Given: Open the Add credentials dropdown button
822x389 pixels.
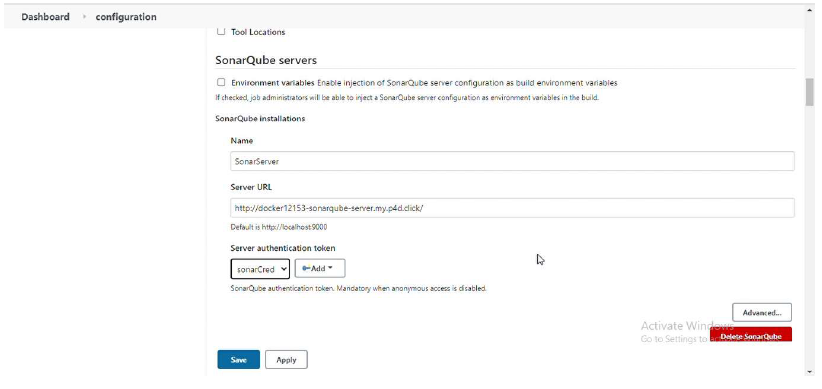Looking at the screenshot, I should click(320, 268).
